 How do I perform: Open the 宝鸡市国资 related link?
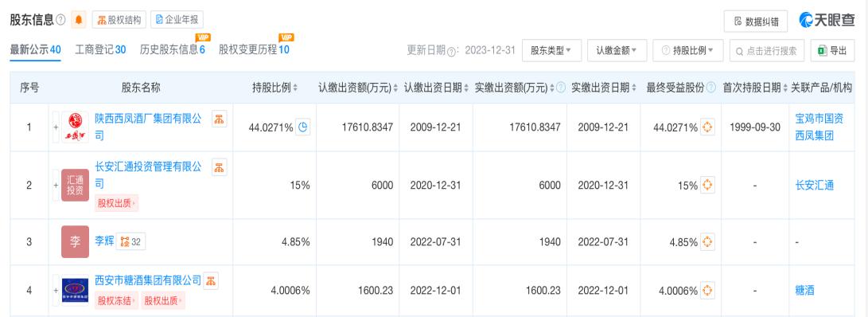(819, 119)
